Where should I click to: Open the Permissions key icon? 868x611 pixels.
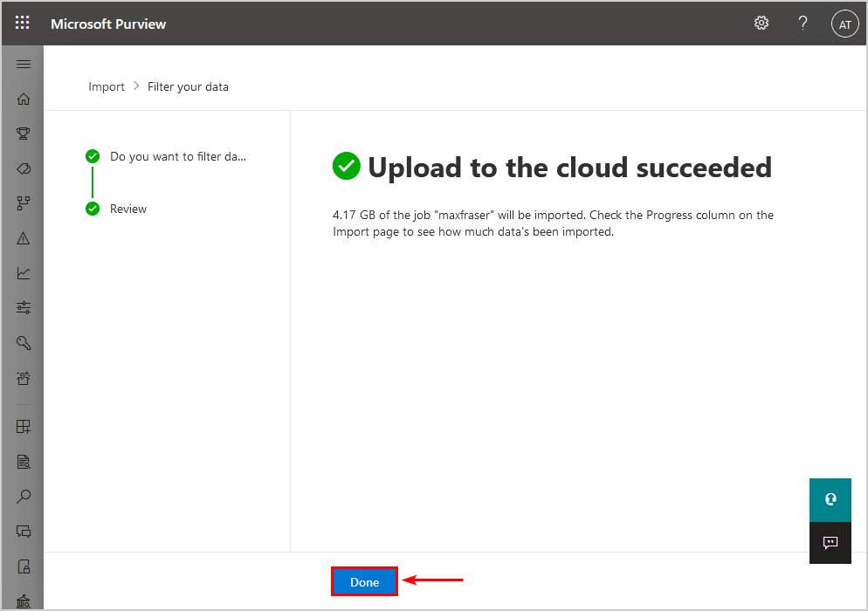pyautogui.click(x=24, y=342)
